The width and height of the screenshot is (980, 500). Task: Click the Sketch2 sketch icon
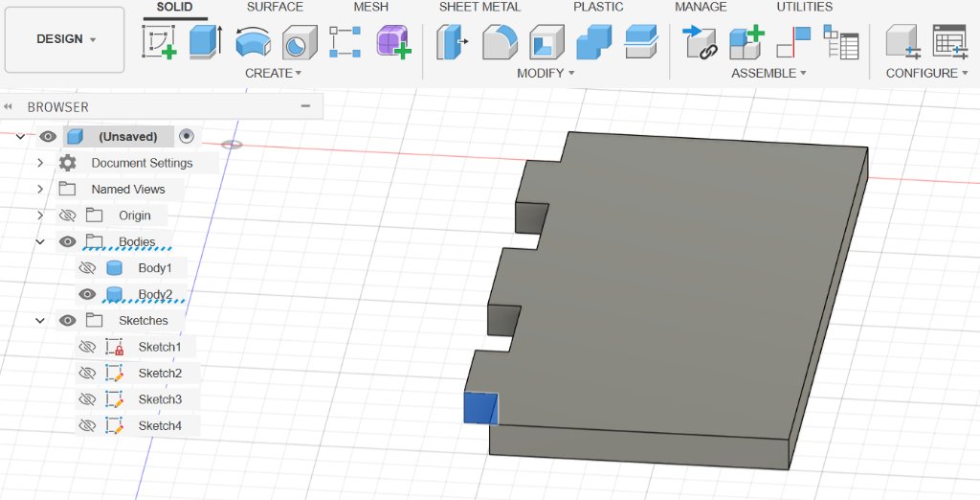[115, 373]
